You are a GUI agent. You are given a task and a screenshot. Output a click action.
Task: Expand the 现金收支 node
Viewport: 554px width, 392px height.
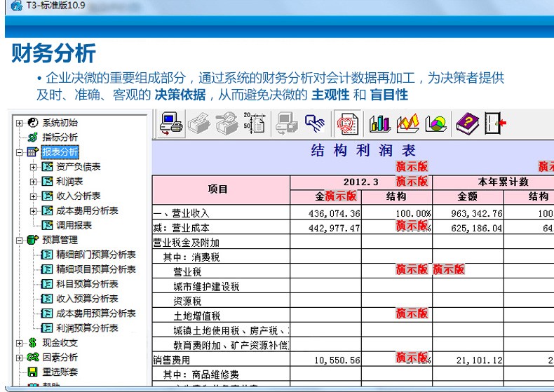[x=19, y=343]
